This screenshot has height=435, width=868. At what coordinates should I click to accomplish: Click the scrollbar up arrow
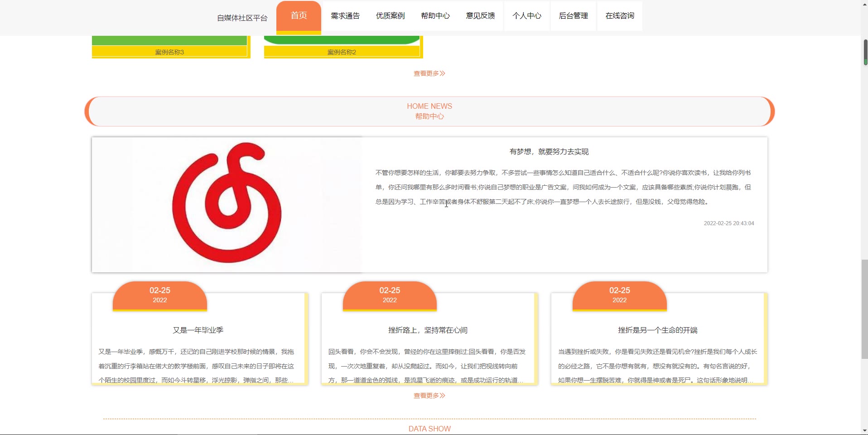865,4
